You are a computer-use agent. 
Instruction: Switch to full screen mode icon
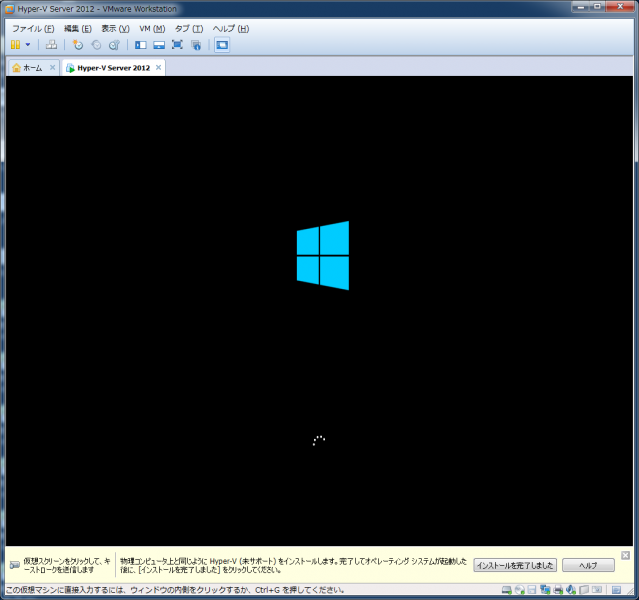[177, 45]
